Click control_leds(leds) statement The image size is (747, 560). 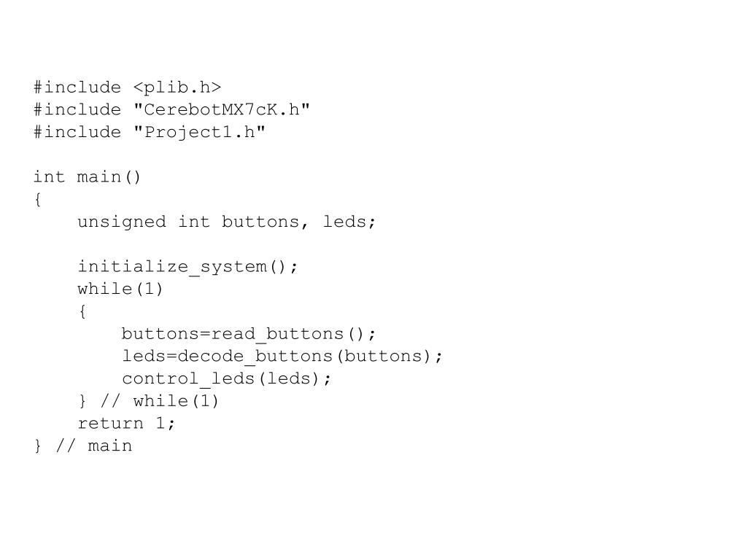point(226,378)
